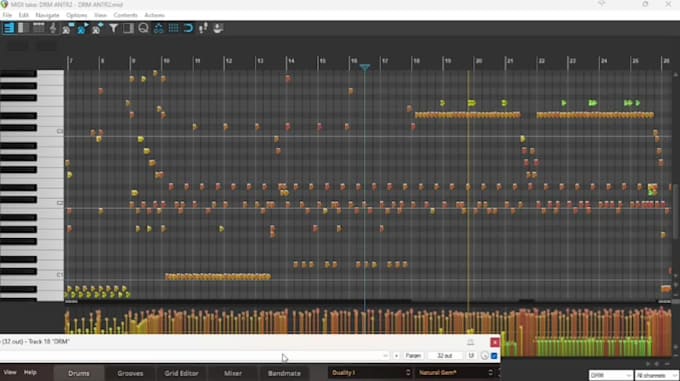This screenshot has width=680, height=381.
Task: Toggle the grid display toolbar icon
Action: pyautogui.click(x=173, y=29)
